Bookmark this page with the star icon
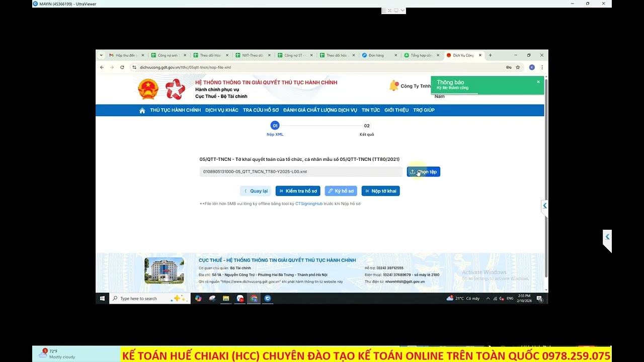The image size is (644, 362). (518, 67)
